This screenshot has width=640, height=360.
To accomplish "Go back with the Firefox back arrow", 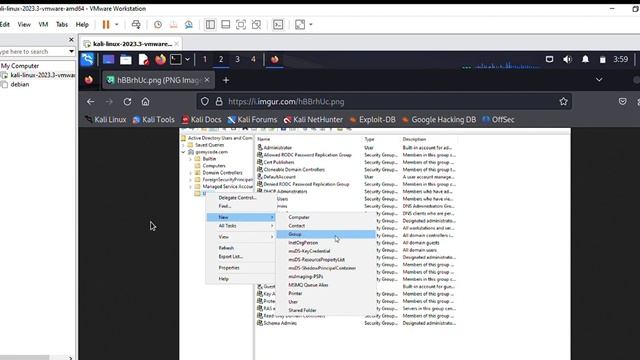I will tap(91, 102).
